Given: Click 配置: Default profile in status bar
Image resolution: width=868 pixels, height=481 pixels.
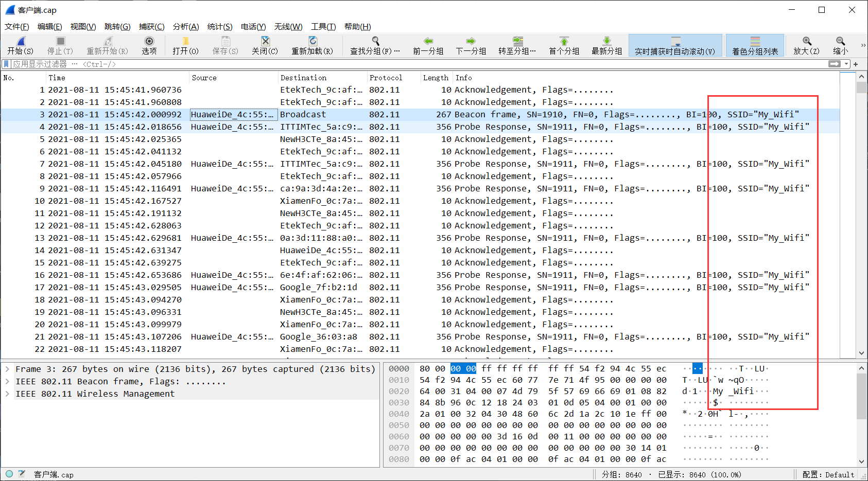Looking at the screenshot, I should click(828, 475).
